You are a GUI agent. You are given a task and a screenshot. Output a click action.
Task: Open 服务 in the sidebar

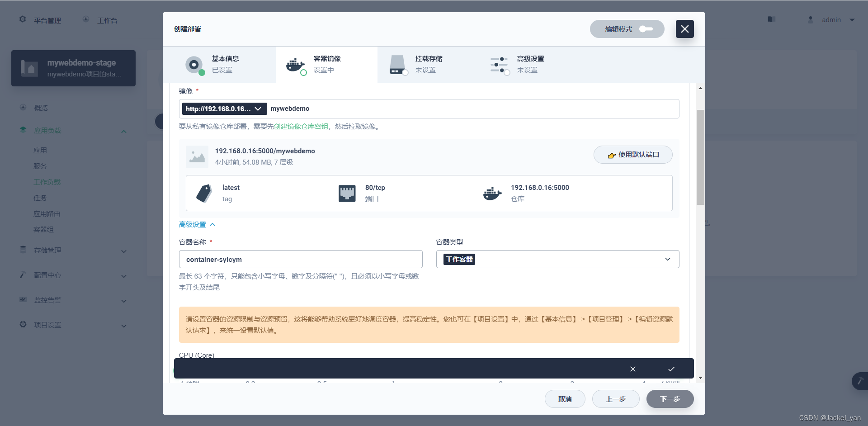point(40,166)
